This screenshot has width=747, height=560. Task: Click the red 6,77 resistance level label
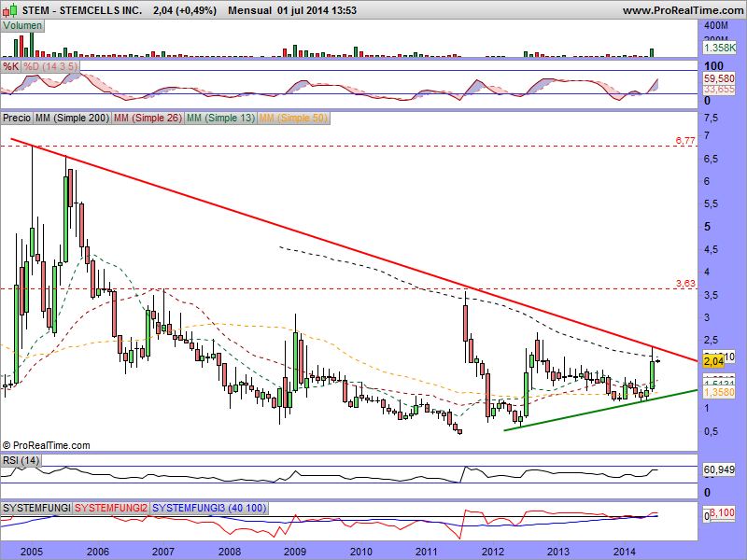click(x=685, y=141)
